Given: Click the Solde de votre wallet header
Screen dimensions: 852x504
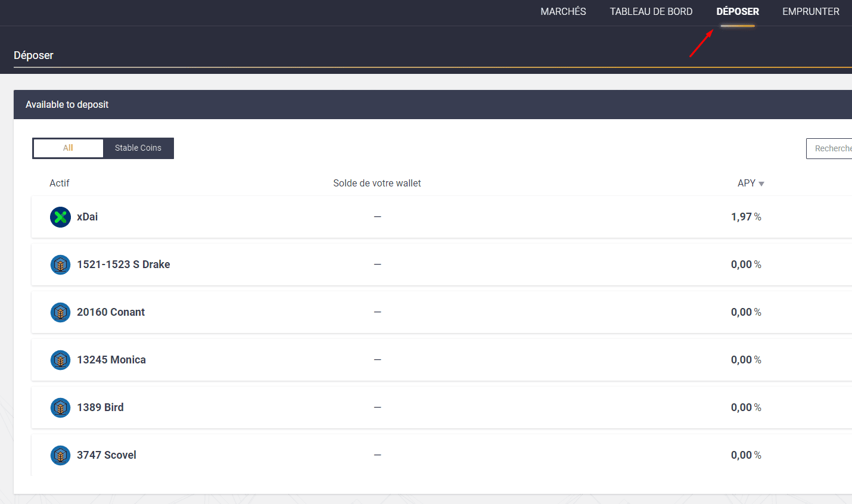Looking at the screenshot, I should point(377,183).
